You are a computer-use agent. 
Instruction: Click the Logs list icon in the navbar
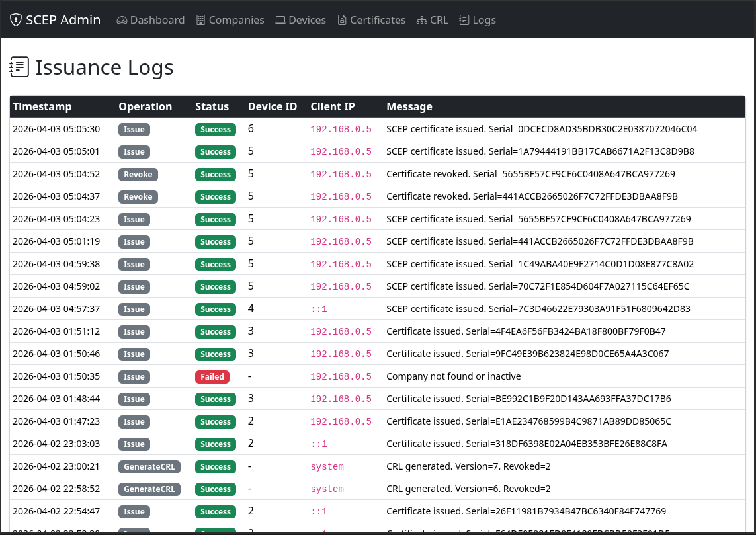(x=463, y=20)
